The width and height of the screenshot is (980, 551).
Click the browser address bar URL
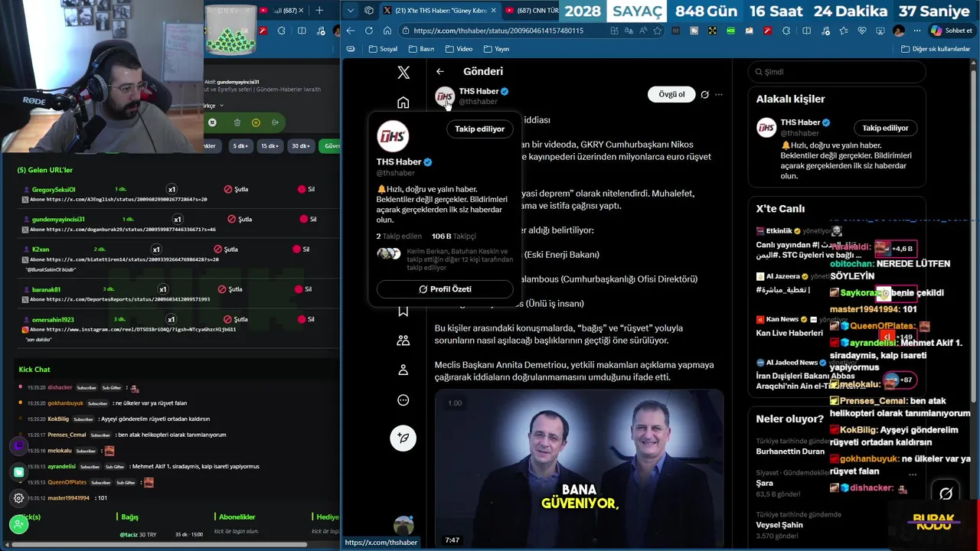pos(498,31)
